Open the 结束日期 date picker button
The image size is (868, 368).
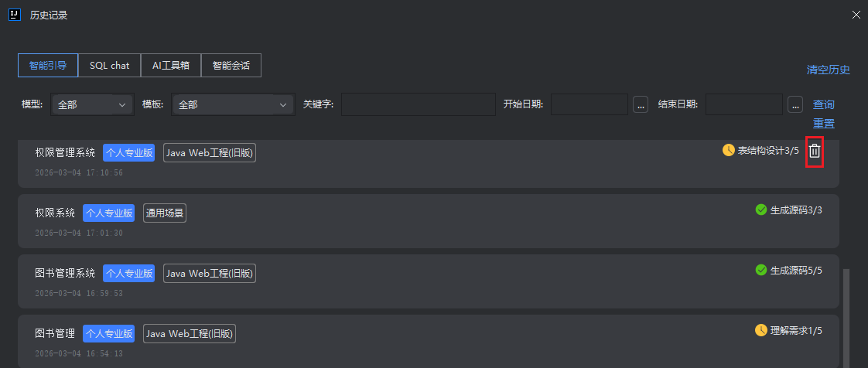click(795, 104)
